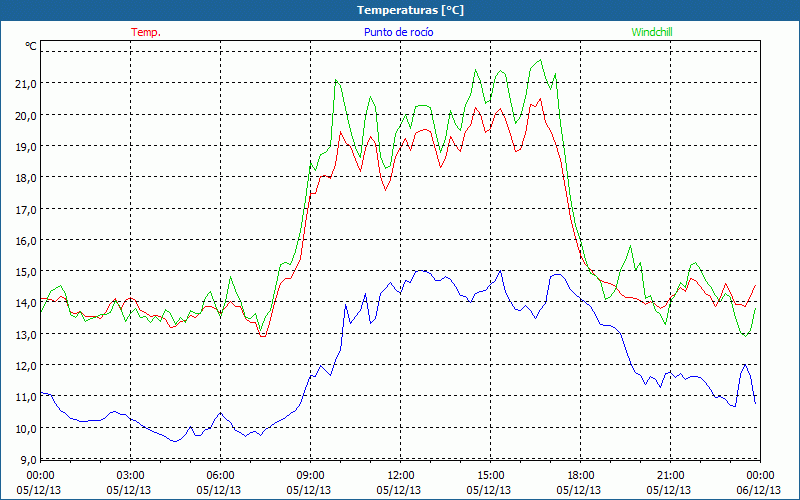
Task: Click the 21:00 time axis label
Action: tap(670, 476)
